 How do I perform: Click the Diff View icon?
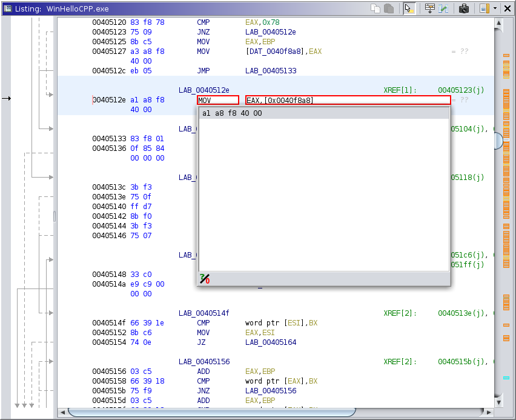(444, 8)
